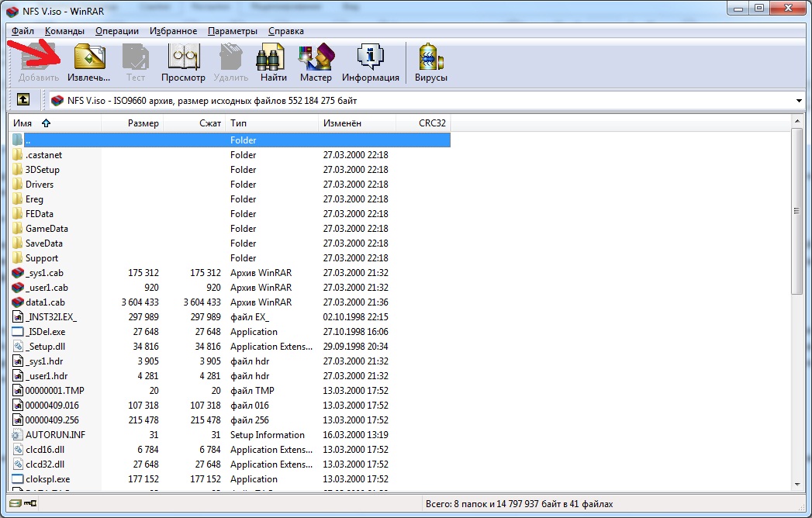This screenshot has width=812, height=518.
Task: Select the 00000409.256 file name
Action: (x=52, y=420)
